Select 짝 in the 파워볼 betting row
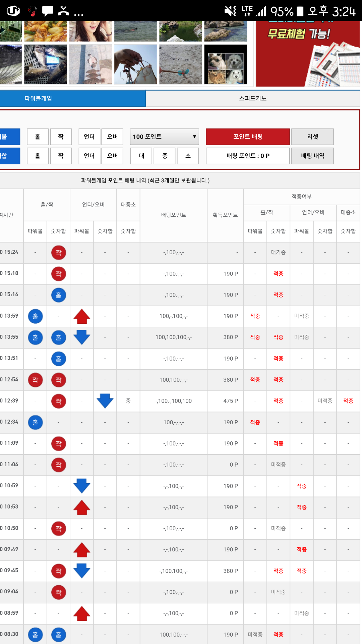 click(61, 137)
